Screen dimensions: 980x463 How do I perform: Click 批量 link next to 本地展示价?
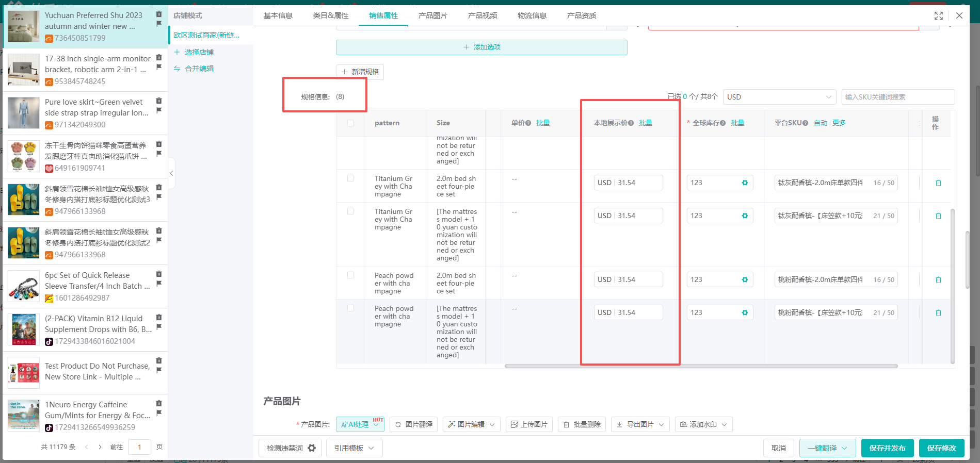646,123
